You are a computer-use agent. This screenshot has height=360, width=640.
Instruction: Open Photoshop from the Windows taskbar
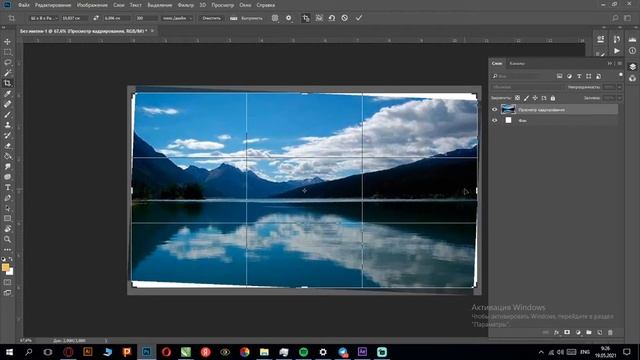[x=147, y=352]
